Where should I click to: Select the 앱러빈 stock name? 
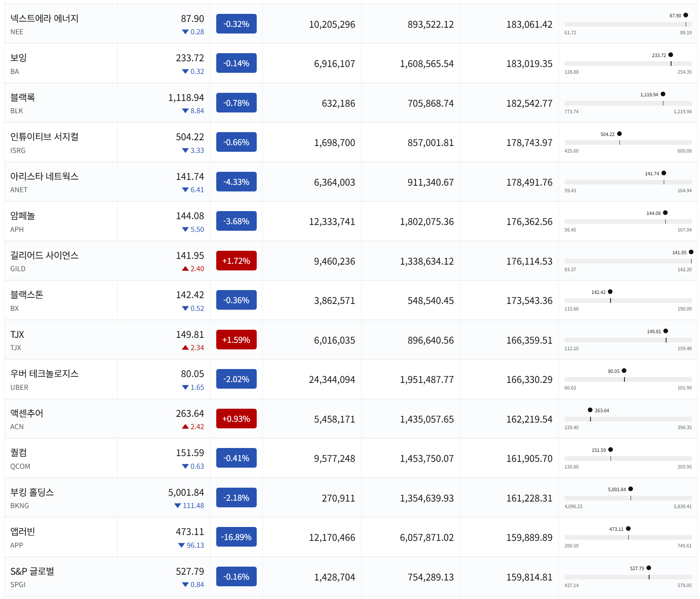[x=23, y=532]
